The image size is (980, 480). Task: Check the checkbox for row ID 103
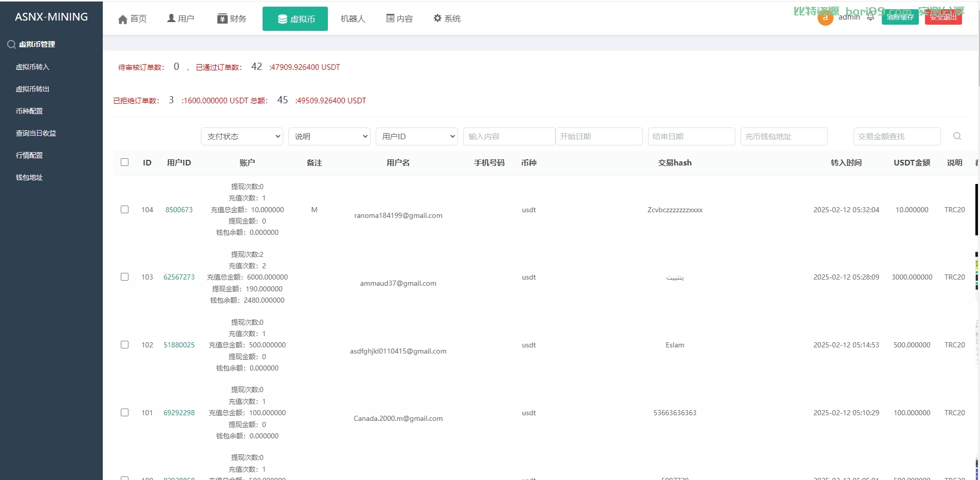[x=124, y=277]
